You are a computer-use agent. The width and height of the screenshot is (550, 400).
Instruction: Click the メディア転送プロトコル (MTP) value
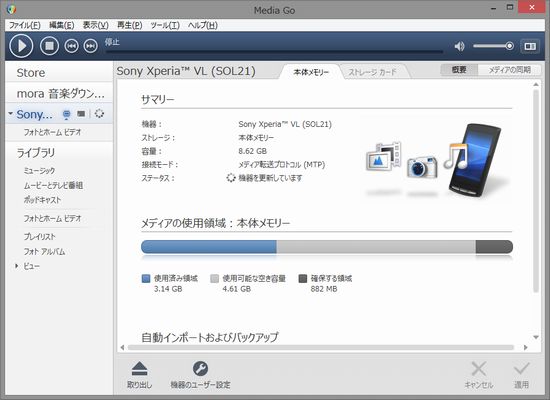(x=282, y=165)
